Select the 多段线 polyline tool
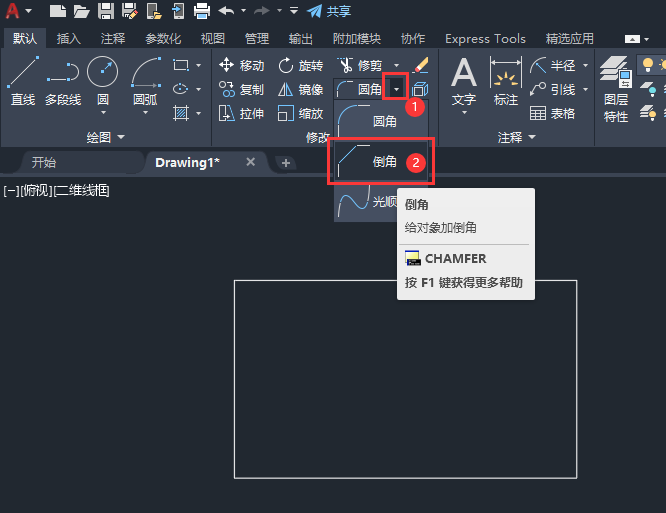This screenshot has width=666, height=513. point(63,82)
